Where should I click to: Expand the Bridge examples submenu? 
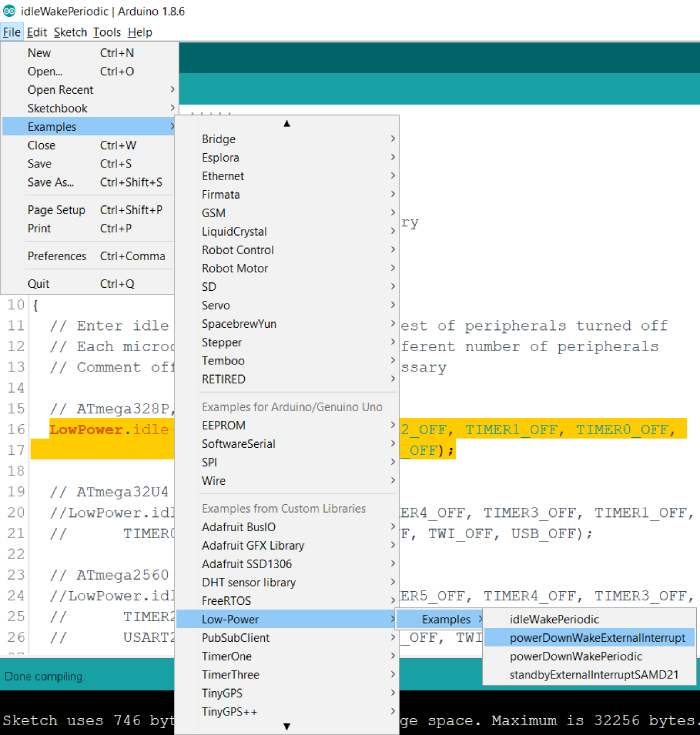click(287, 139)
